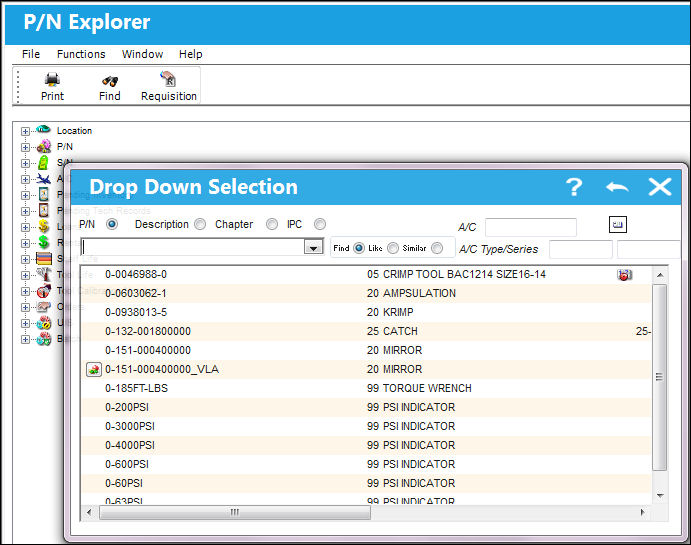Image resolution: width=691 pixels, height=545 pixels.
Task: Select row 0-60PSI
Action: pyautogui.click(x=366, y=483)
